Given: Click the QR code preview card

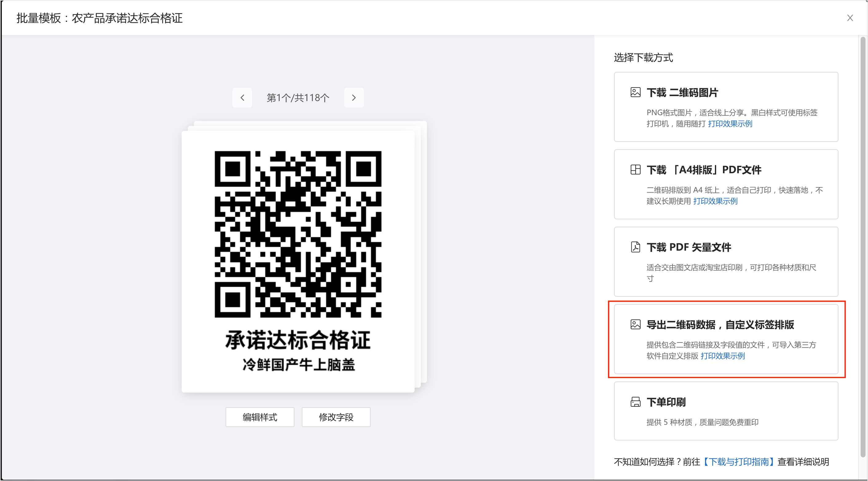Looking at the screenshot, I should [298, 261].
